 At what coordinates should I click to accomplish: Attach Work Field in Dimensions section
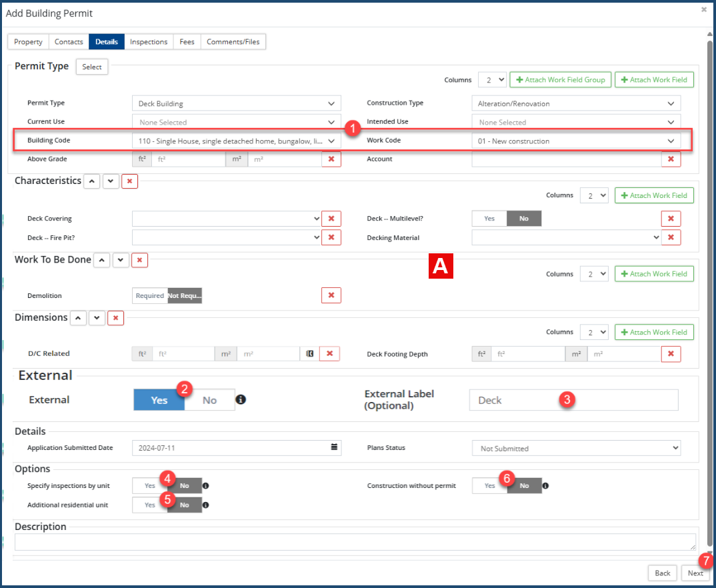coord(655,333)
